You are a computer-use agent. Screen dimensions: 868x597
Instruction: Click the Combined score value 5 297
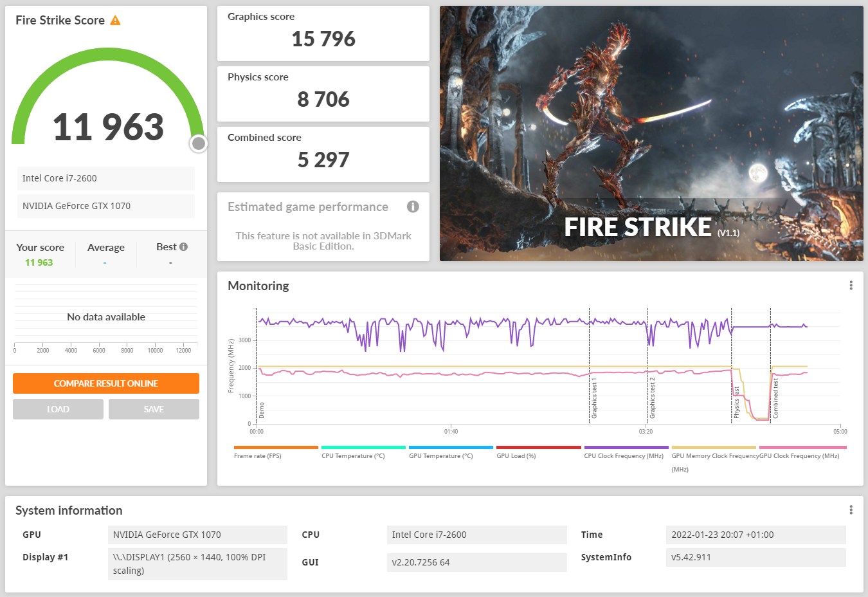pos(323,160)
